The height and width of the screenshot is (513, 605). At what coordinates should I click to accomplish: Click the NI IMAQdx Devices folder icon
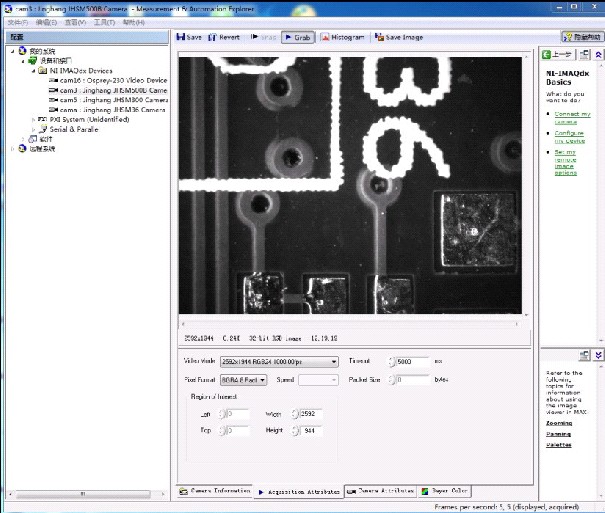tap(43, 71)
